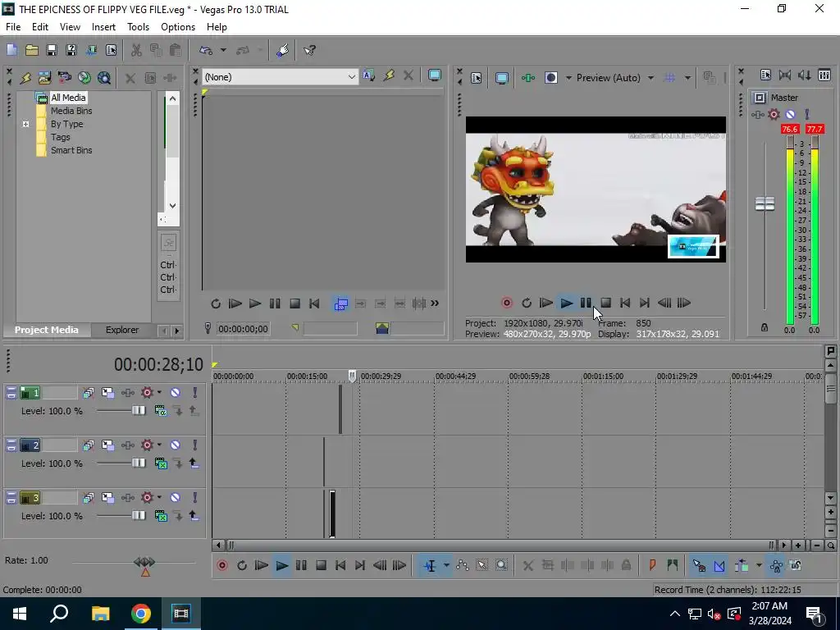Mute track 2 video
Screen dimensions: 840x630
(176, 445)
